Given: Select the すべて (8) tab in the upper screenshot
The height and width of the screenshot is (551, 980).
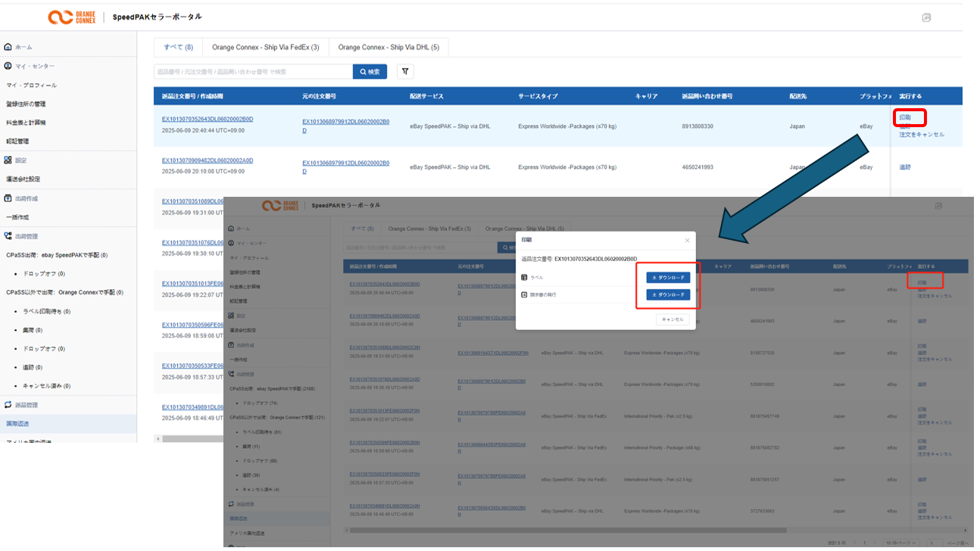Looking at the screenshot, I should point(179,47).
